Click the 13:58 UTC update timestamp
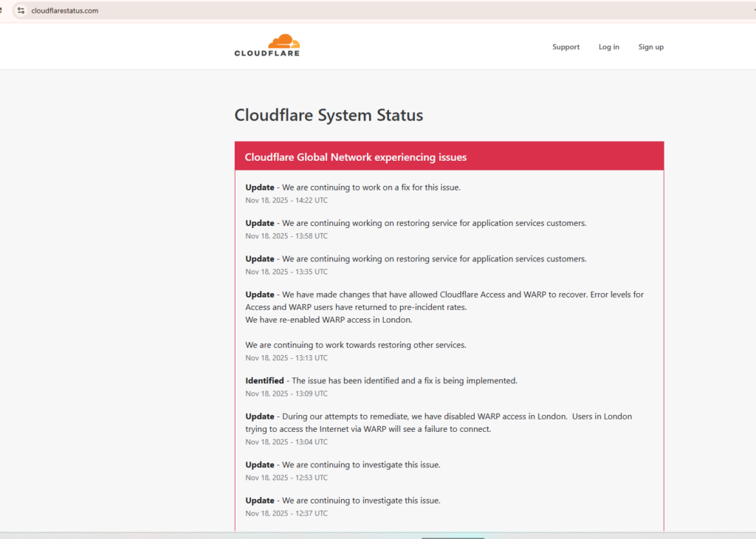The height and width of the screenshot is (539, 756). (x=286, y=236)
